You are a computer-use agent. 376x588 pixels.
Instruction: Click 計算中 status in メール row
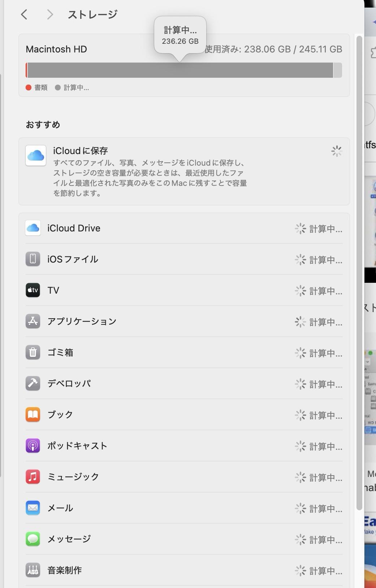(x=326, y=509)
